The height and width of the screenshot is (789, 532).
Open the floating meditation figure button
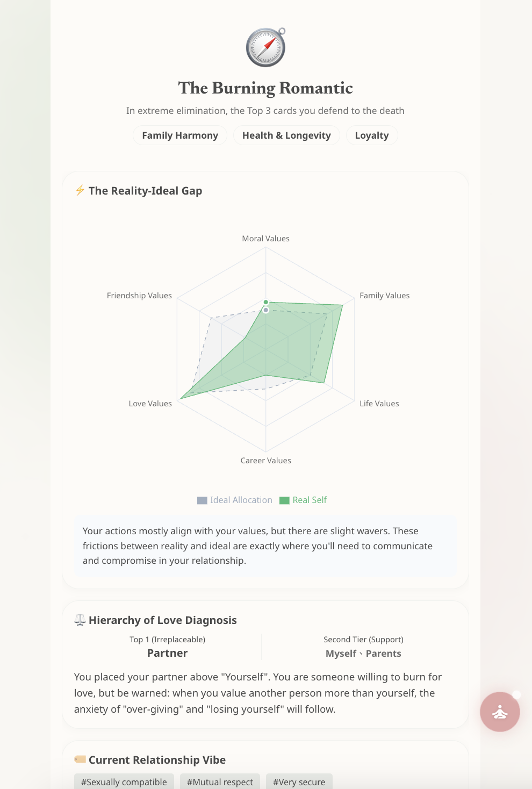pos(500,712)
